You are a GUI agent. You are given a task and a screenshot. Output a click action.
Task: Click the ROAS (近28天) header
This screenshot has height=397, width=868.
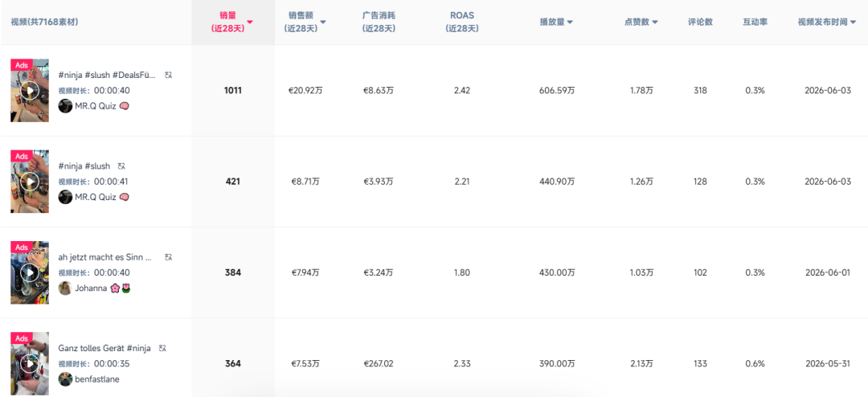461,23
